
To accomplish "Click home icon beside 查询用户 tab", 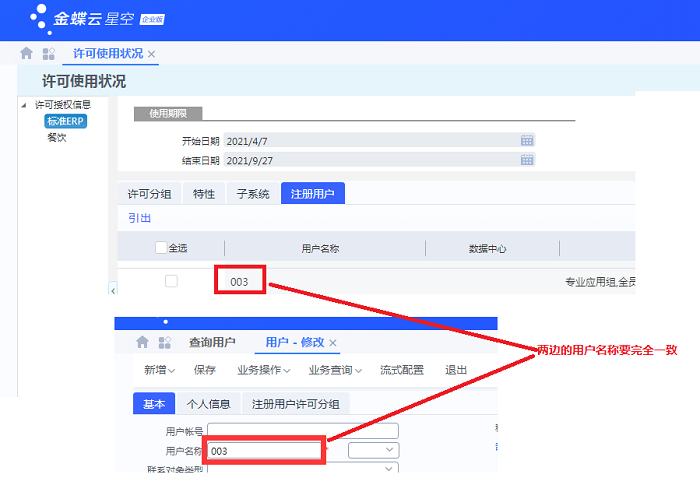I will coord(142,342).
